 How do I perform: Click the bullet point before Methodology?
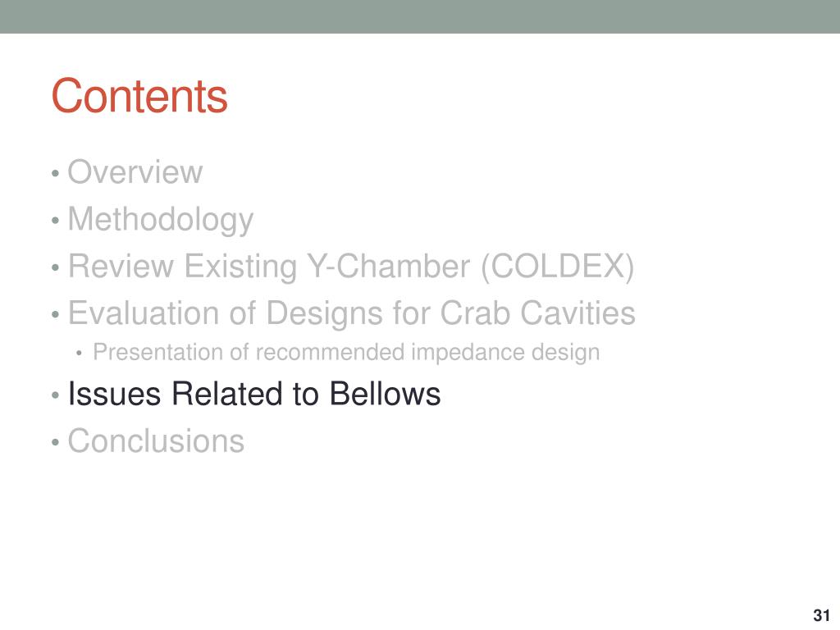tap(55, 221)
